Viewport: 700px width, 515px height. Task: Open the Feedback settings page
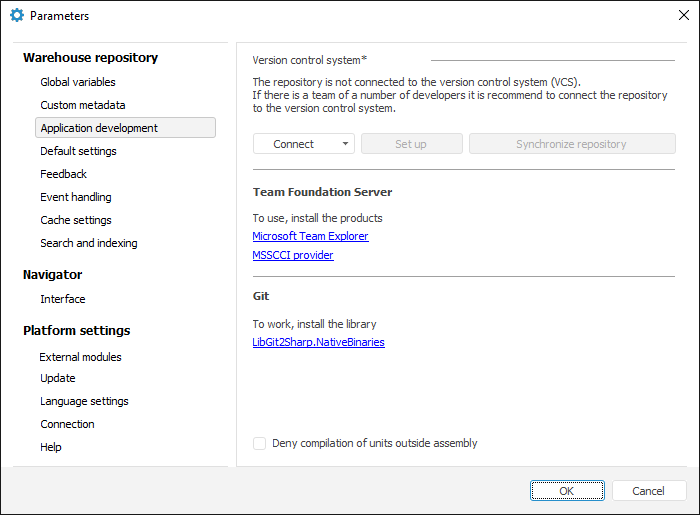(63, 174)
